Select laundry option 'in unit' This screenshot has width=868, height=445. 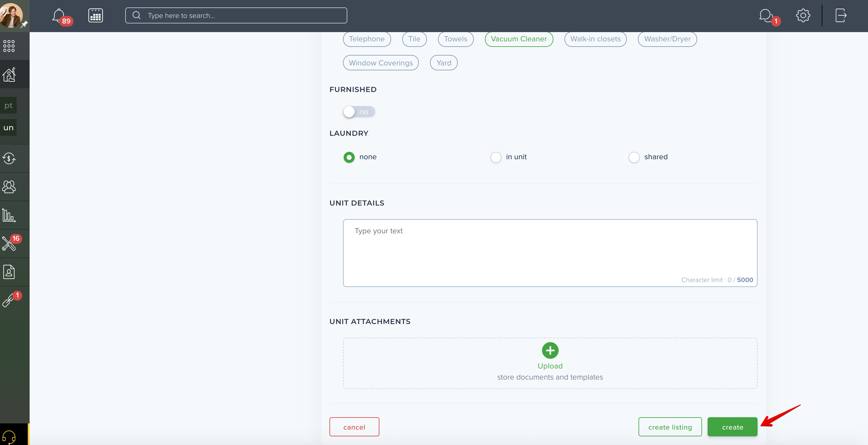(x=496, y=157)
